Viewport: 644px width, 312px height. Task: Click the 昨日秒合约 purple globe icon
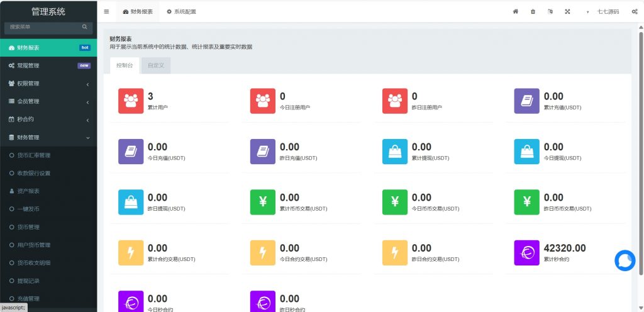[263, 301]
